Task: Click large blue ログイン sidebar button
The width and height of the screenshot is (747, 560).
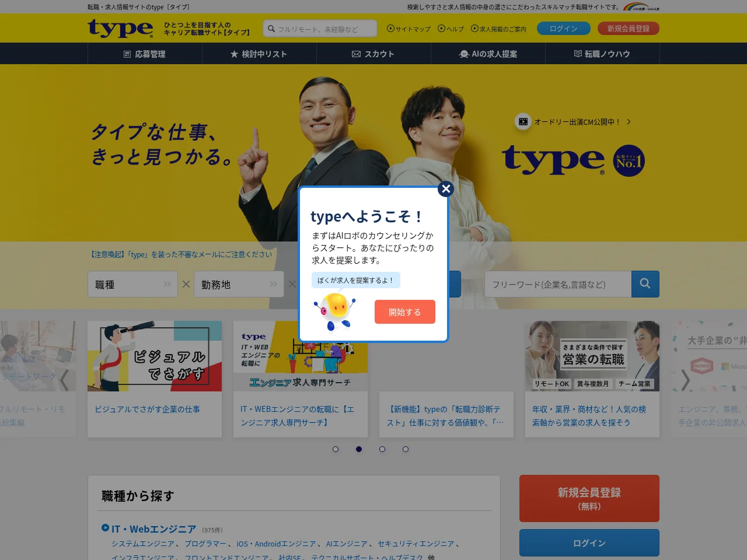Action: tap(589, 543)
